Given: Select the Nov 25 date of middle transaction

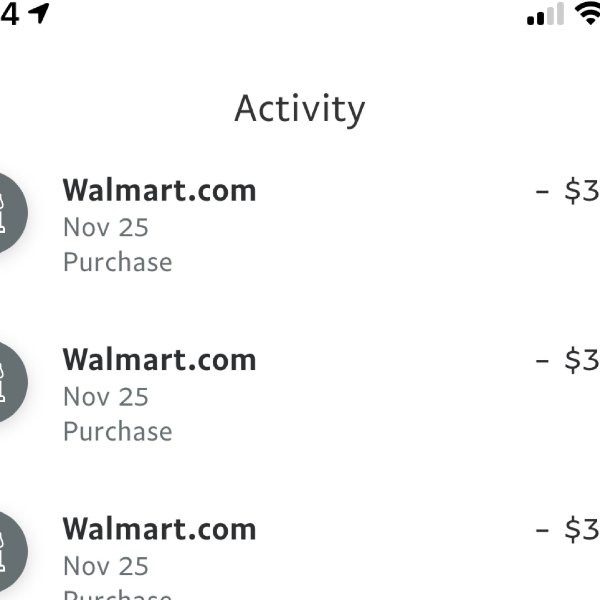Looking at the screenshot, I should point(106,396).
